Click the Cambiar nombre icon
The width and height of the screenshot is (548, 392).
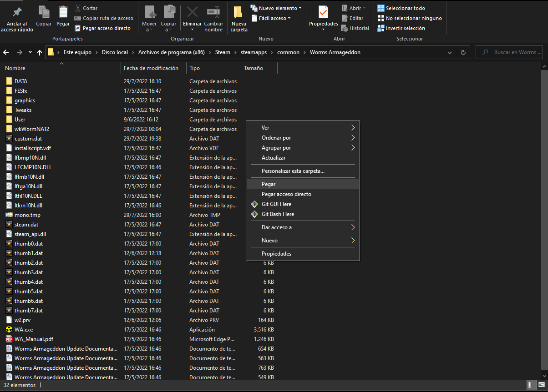[213, 12]
